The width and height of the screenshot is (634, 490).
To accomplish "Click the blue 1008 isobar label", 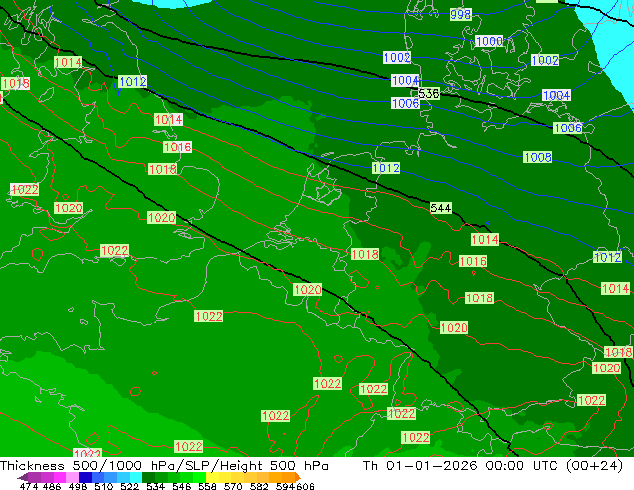I will point(537,157).
